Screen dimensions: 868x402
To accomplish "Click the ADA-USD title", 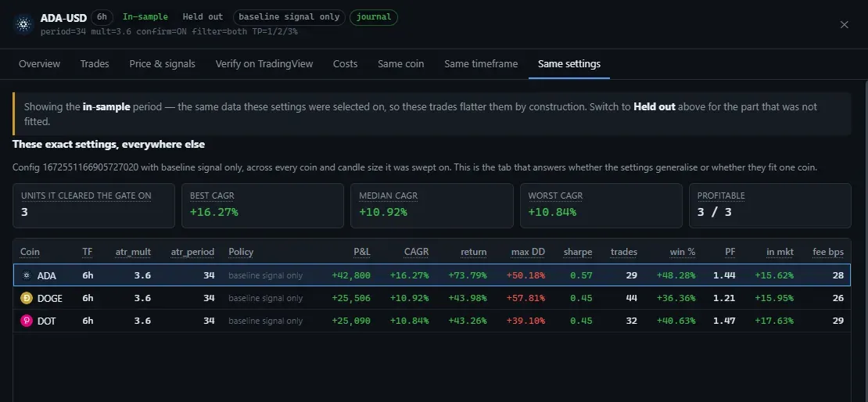I will pyautogui.click(x=63, y=18).
